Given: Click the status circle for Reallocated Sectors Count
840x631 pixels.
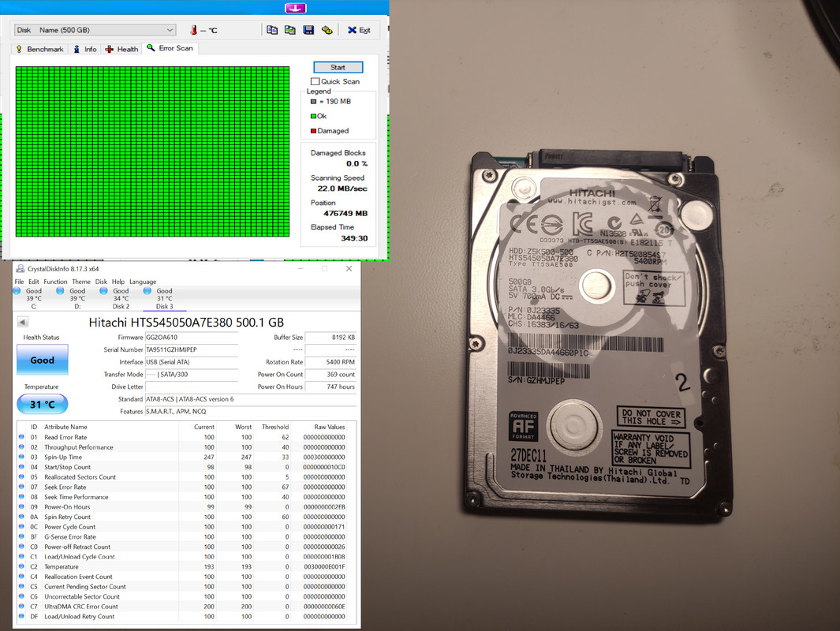Looking at the screenshot, I should (x=21, y=476).
